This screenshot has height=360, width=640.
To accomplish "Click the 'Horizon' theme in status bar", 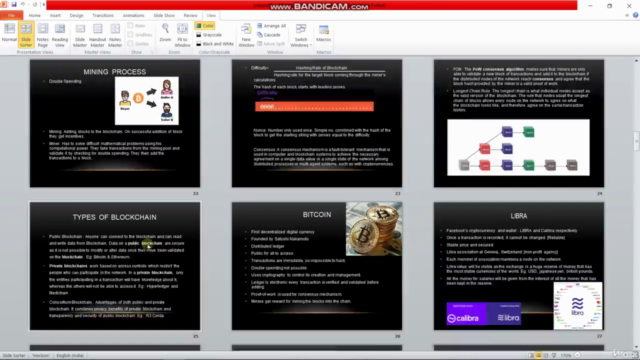I will tap(41, 356).
